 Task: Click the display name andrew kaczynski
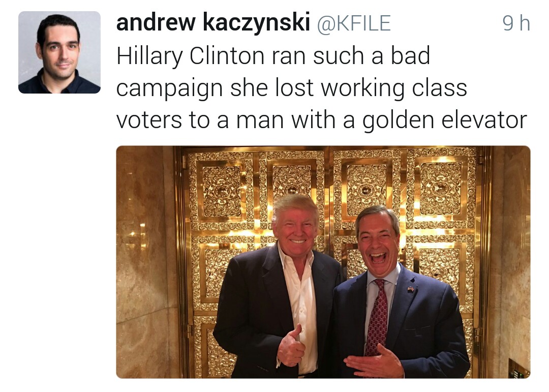[213, 23]
